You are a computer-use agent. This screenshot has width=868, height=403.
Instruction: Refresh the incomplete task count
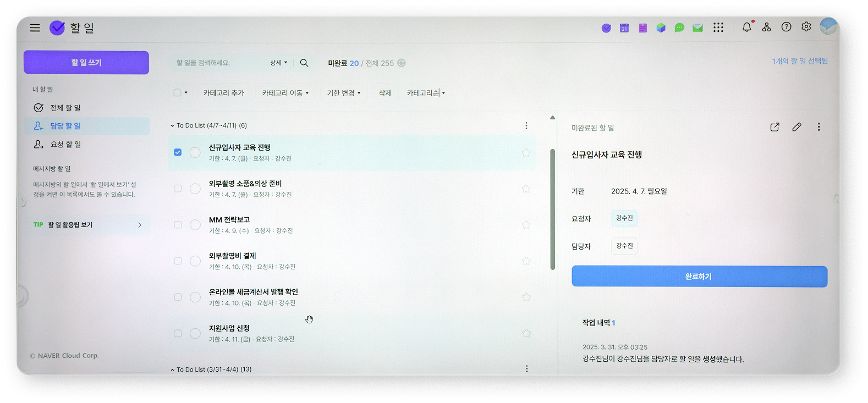402,63
